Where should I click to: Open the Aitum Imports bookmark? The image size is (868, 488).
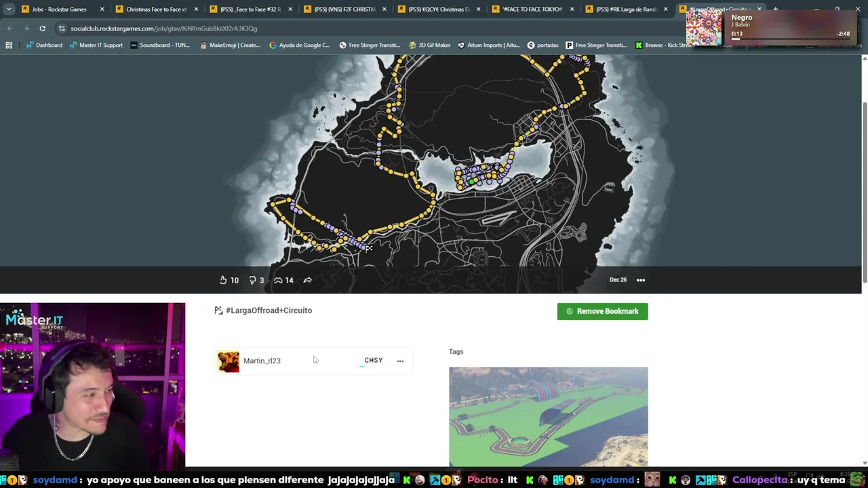(x=488, y=45)
